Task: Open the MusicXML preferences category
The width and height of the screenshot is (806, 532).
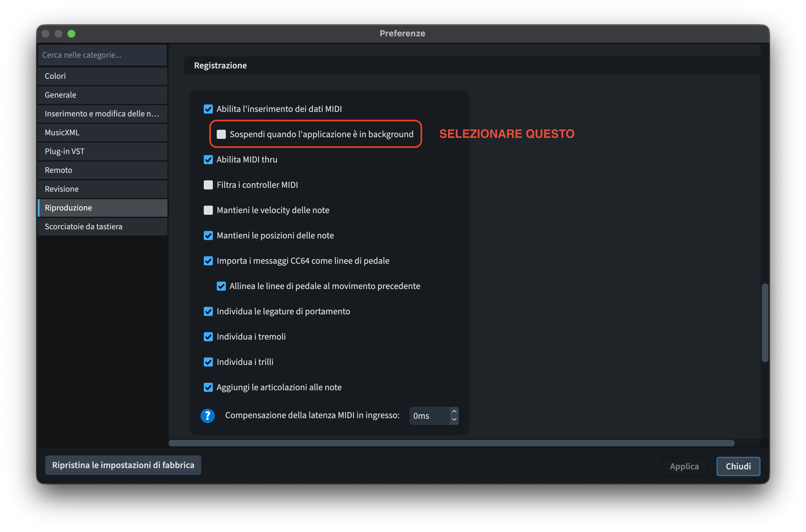Action: 103,132
